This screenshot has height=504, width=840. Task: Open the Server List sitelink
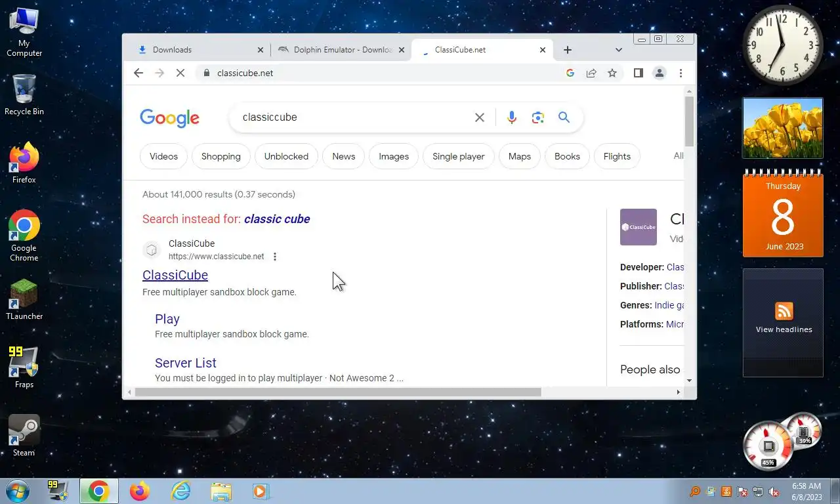click(x=186, y=363)
